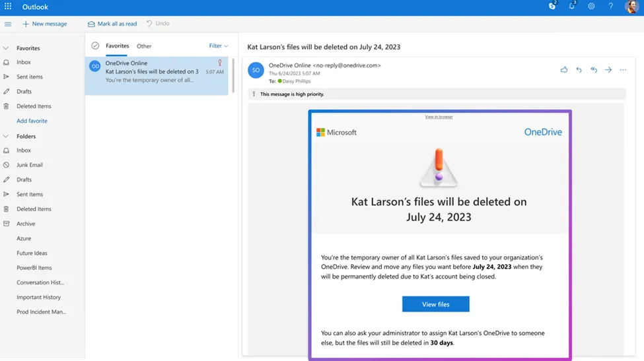This screenshot has width=644, height=361.
Task: Click the New message button
Action: coord(45,24)
